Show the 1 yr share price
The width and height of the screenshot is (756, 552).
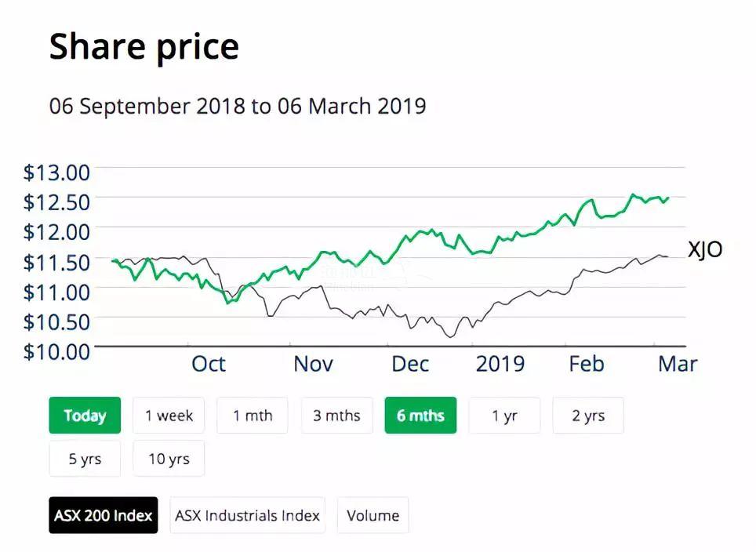tap(504, 416)
